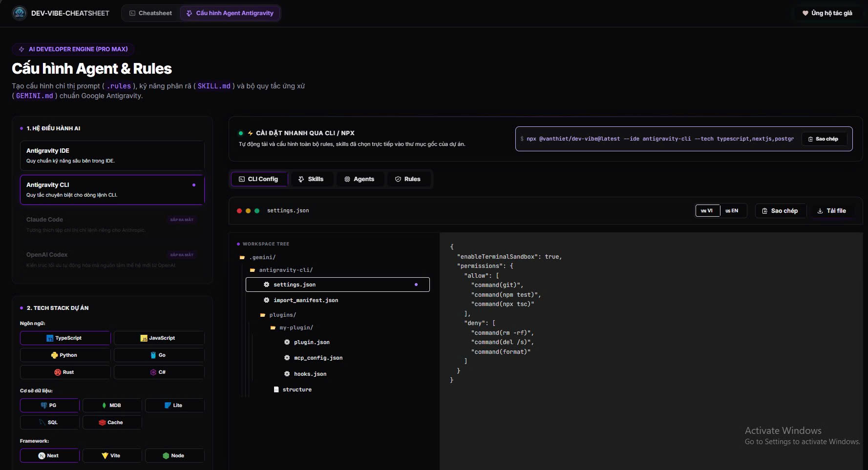Open mcp_config.json in workspace tree
The height and width of the screenshot is (470, 868).
[x=313, y=358]
